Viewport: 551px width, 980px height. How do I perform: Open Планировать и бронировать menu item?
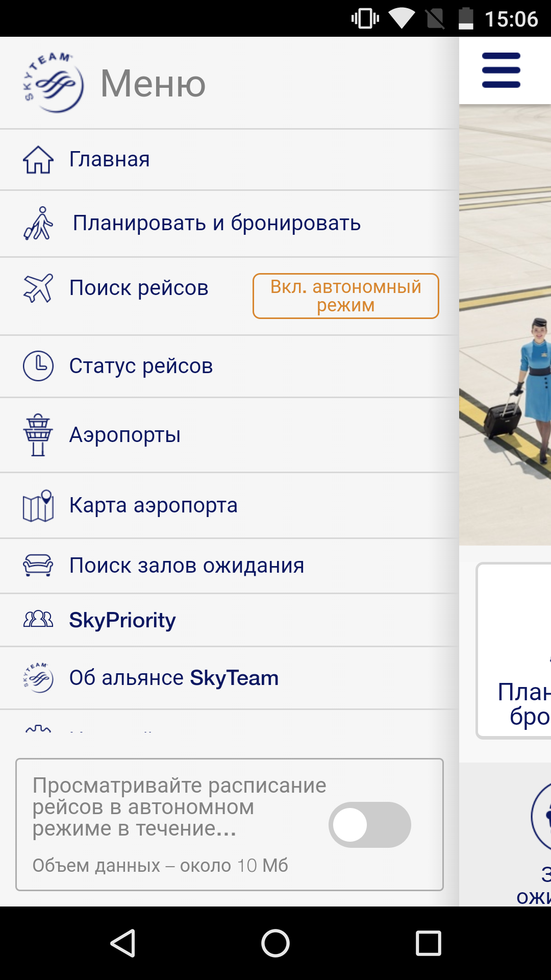point(229,224)
